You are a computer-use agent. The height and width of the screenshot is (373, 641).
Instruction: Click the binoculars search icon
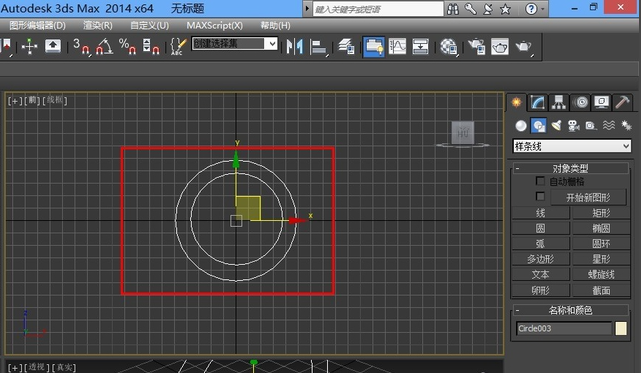pyautogui.click(x=453, y=9)
